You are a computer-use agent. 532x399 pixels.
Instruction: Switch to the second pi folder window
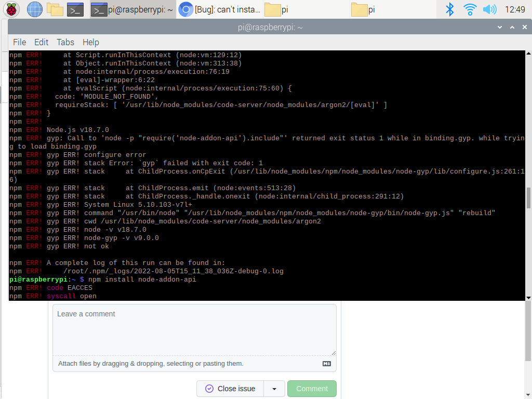[x=392, y=9]
